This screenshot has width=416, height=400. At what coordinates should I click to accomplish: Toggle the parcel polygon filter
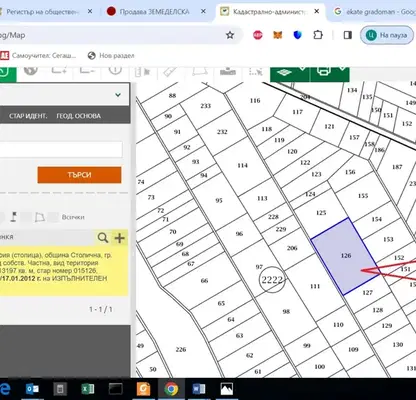tap(40, 217)
